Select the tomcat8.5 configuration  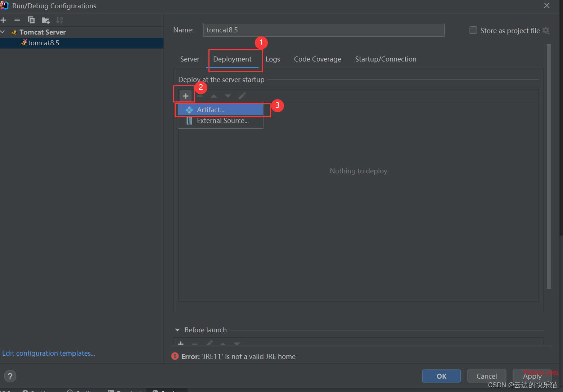click(x=82, y=43)
